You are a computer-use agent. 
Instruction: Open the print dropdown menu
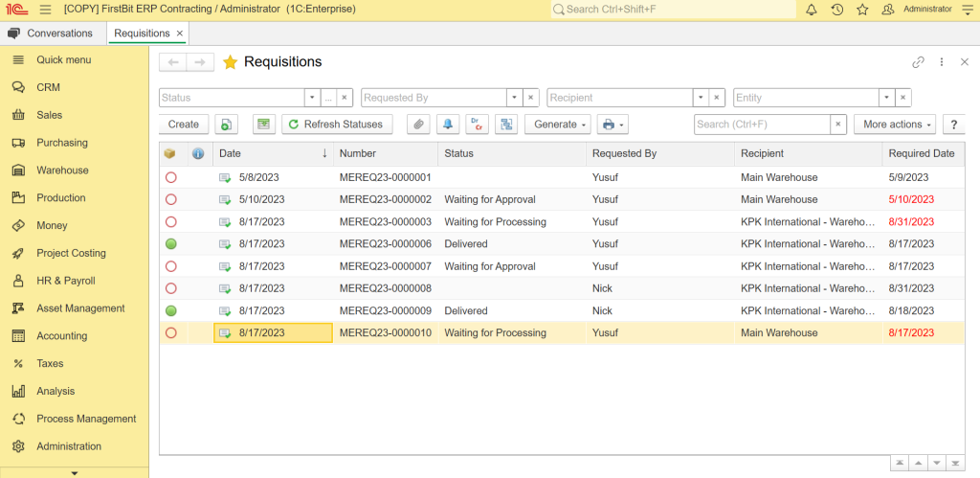[612, 125]
